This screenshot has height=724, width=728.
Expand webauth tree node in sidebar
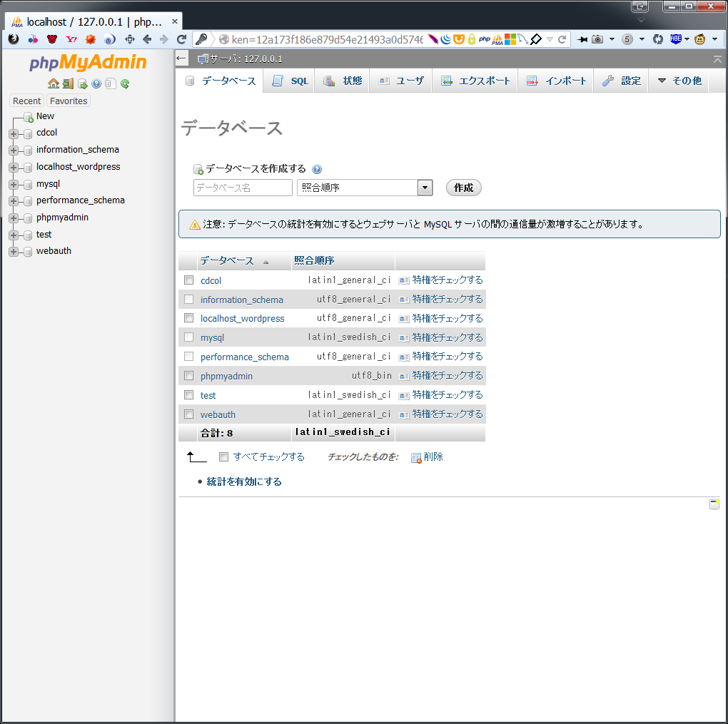click(14, 252)
